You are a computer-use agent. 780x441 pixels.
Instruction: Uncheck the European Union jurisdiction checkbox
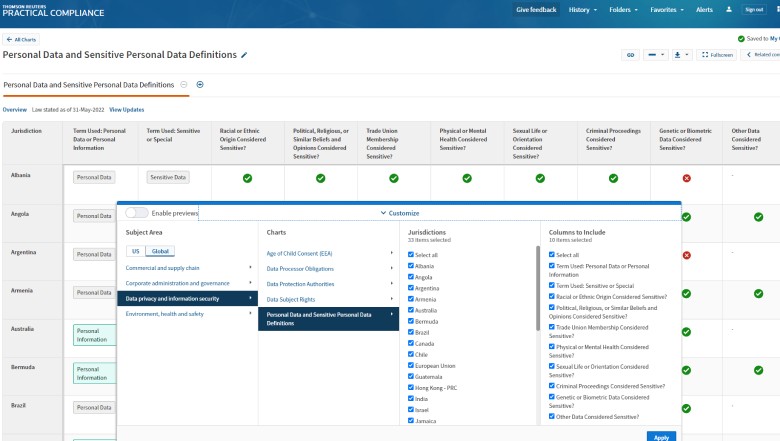(x=411, y=365)
